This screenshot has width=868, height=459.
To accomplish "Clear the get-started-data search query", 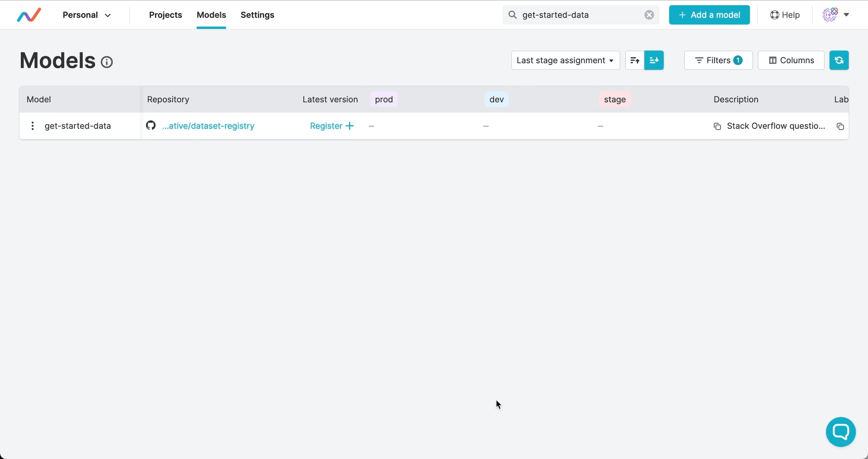I will [x=649, y=15].
